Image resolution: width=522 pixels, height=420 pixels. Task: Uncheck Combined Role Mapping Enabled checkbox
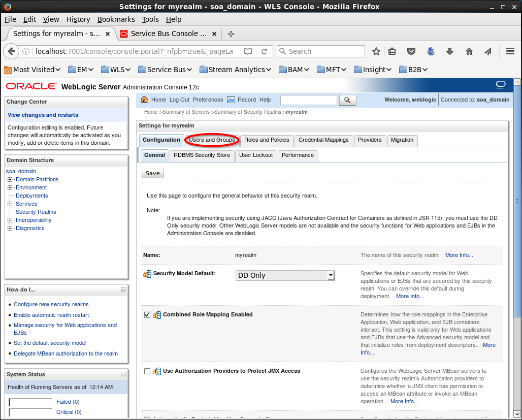click(x=147, y=315)
